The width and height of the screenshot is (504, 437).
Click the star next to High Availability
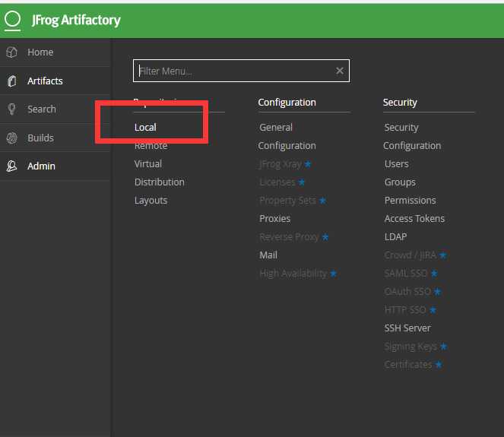tap(334, 274)
